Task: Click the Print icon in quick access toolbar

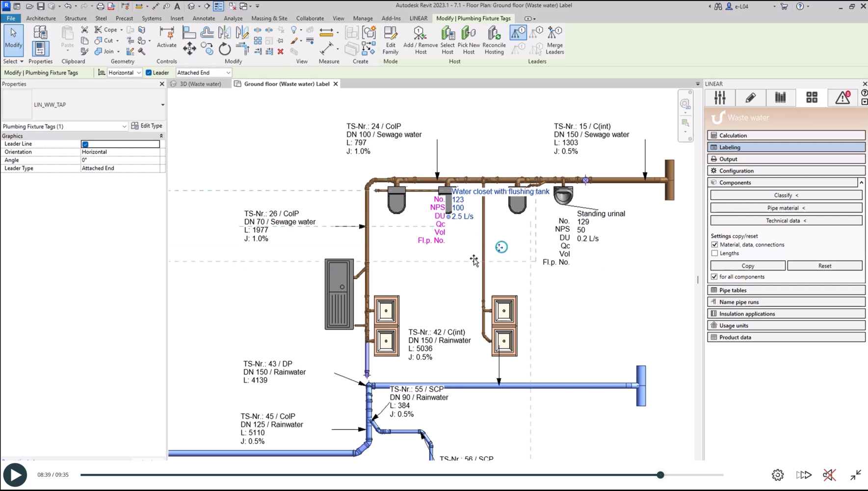Action: click(100, 6)
